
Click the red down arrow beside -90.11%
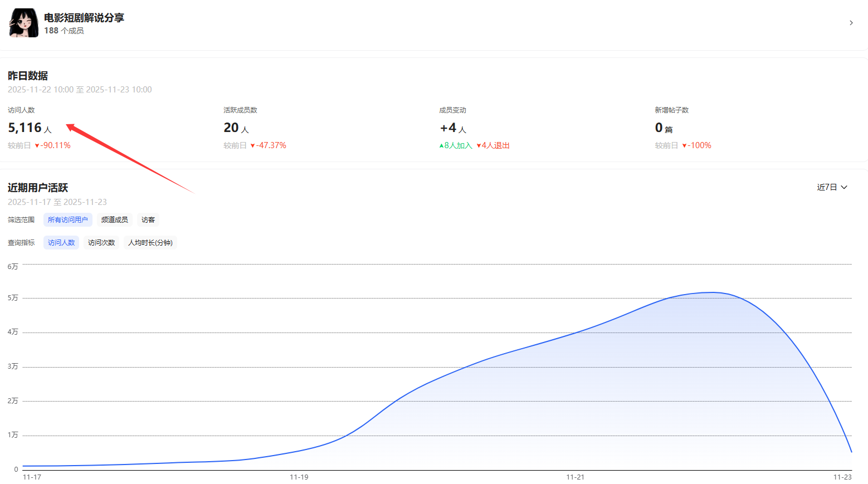37,146
